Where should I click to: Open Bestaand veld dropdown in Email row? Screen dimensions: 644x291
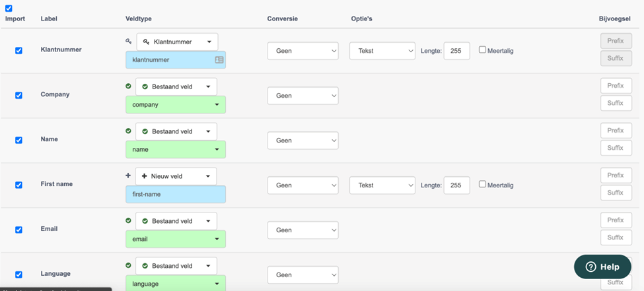[176, 221]
